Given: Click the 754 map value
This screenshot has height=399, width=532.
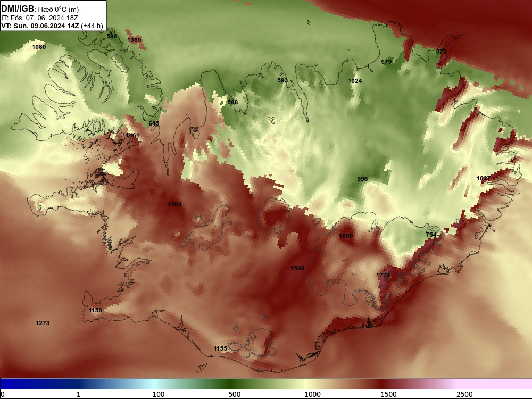Looking at the screenshot, I should pos(431,235).
